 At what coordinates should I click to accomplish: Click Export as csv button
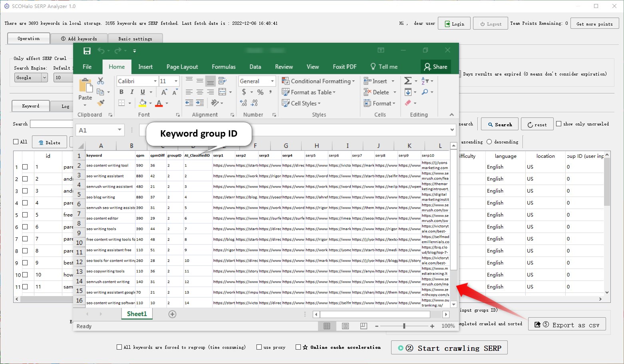point(567,325)
